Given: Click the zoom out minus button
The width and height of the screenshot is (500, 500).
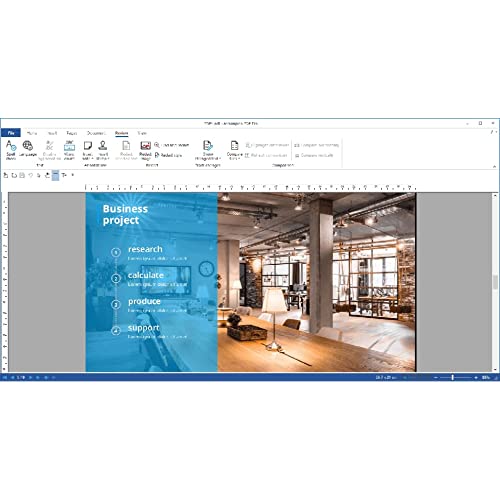Looking at the screenshot, I should coord(436,377).
